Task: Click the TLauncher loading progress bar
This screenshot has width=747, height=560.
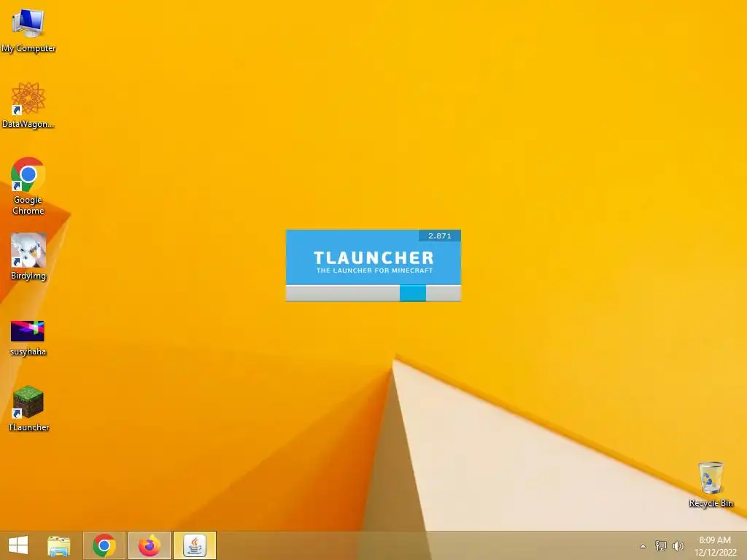Action: click(x=373, y=293)
